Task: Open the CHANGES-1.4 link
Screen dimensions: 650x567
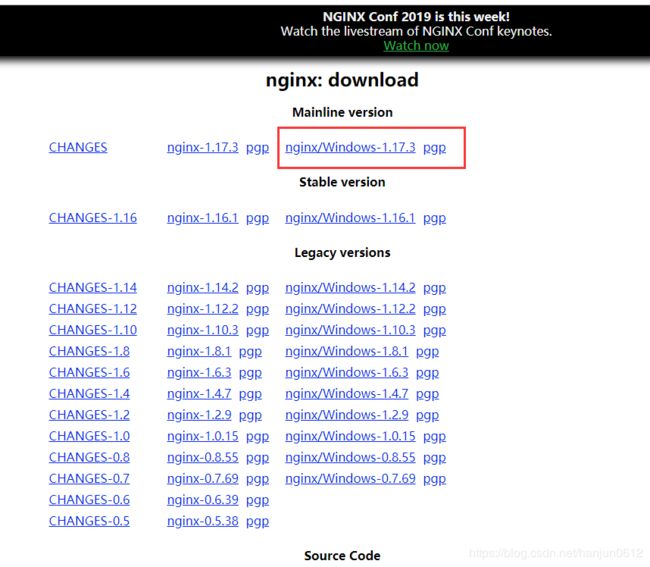Action: (x=89, y=393)
